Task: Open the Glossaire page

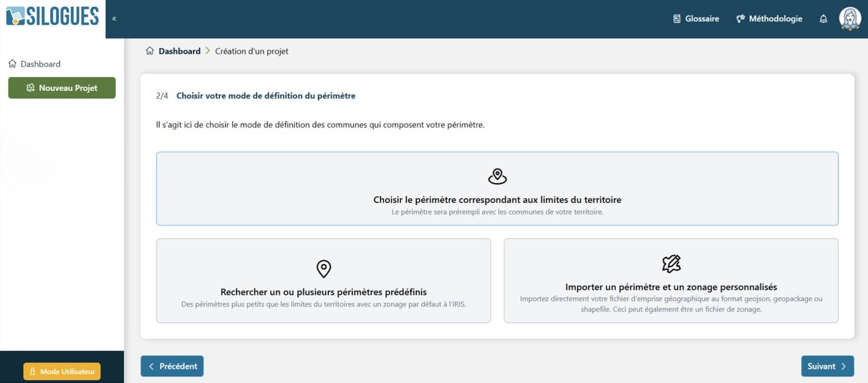Action: tap(696, 19)
